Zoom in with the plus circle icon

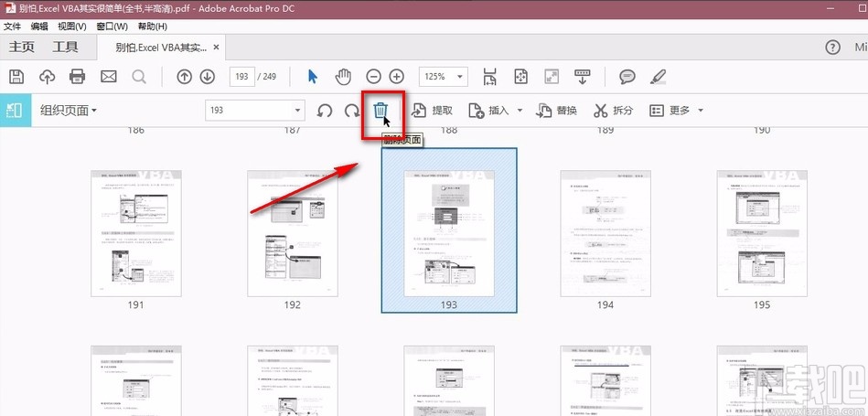tap(396, 76)
